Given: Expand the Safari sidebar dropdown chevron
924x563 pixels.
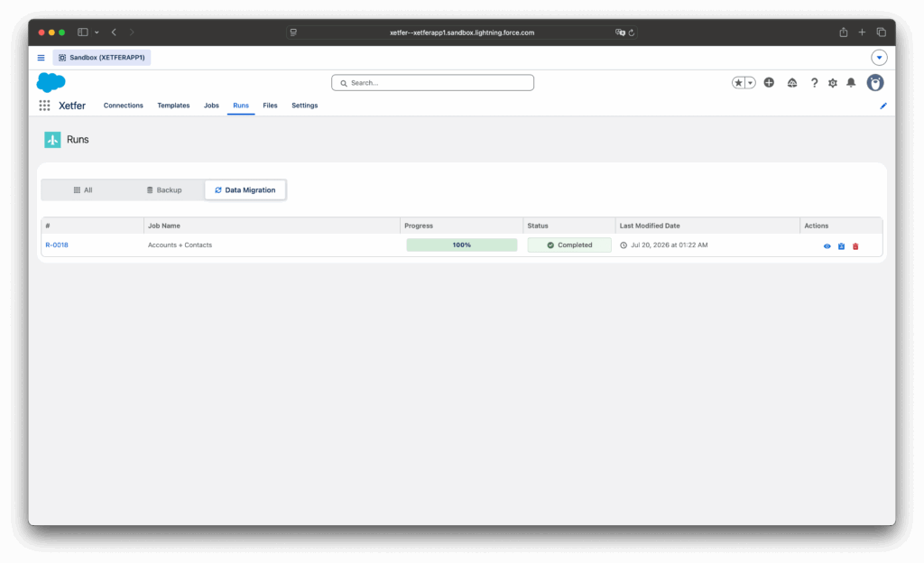Looking at the screenshot, I should 97,32.
